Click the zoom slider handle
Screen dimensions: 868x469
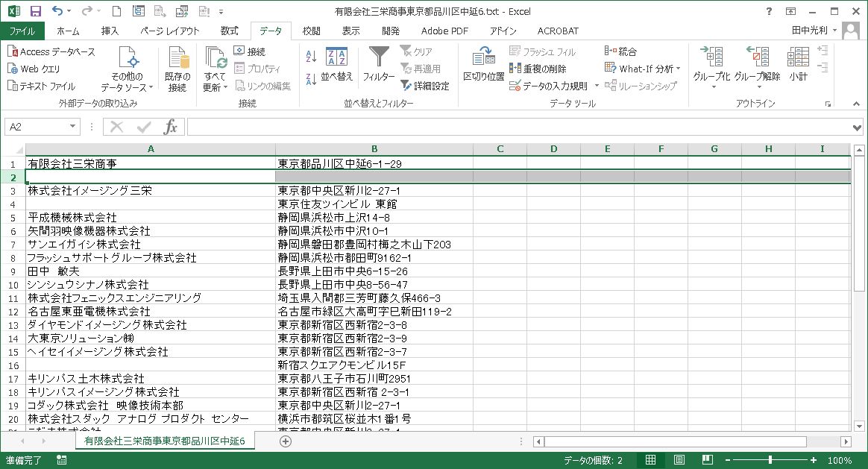tap(770, 460)
